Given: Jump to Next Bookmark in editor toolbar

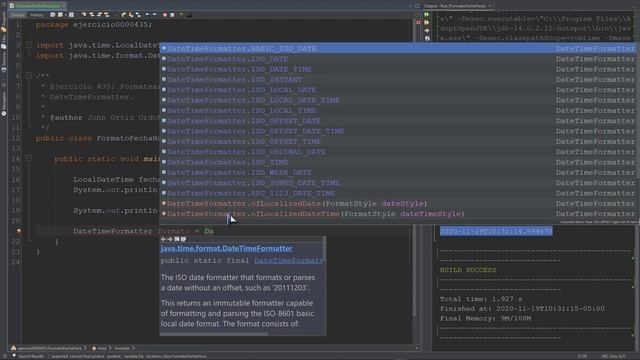Looking at the screenshot, I should click(131, 15).
